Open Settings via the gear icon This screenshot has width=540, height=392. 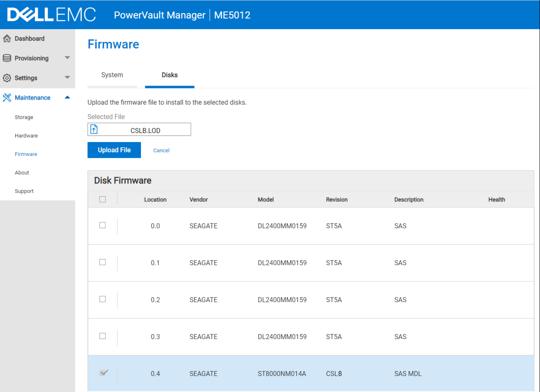point(7,78)
